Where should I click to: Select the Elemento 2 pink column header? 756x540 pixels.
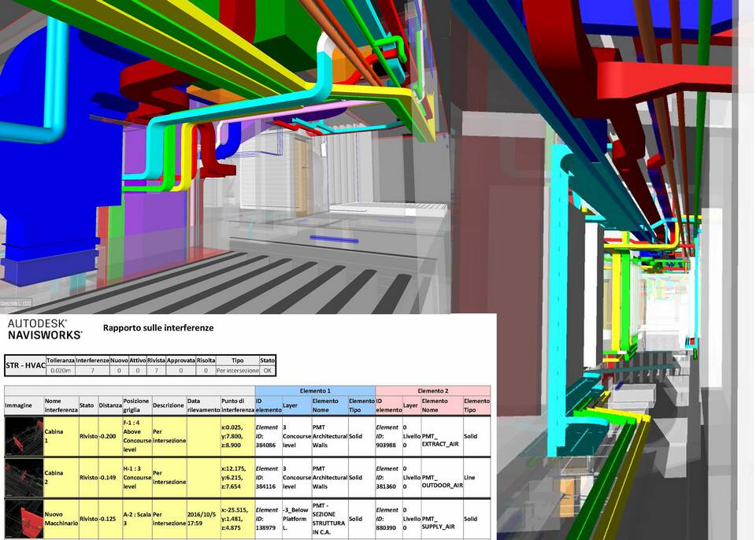pyautogui.click(x=432, y=390)
